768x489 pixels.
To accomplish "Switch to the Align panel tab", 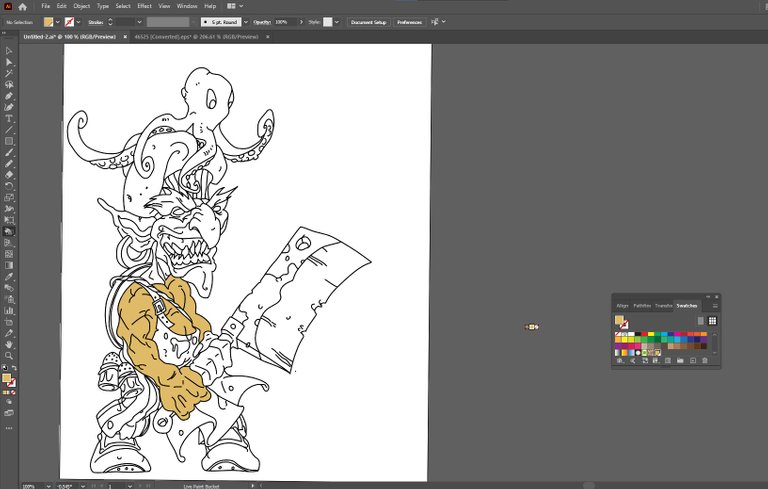I will pyautogui.click(x=622, y=306).
